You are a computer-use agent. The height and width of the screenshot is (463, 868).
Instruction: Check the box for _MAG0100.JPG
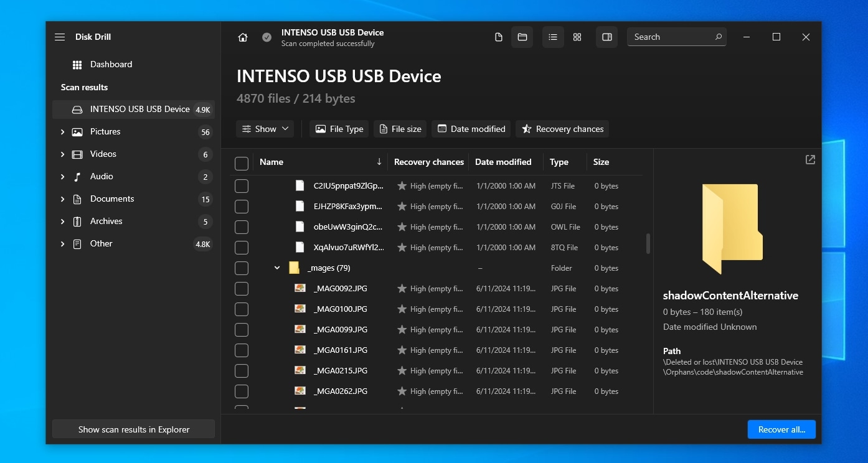(242, 309)
